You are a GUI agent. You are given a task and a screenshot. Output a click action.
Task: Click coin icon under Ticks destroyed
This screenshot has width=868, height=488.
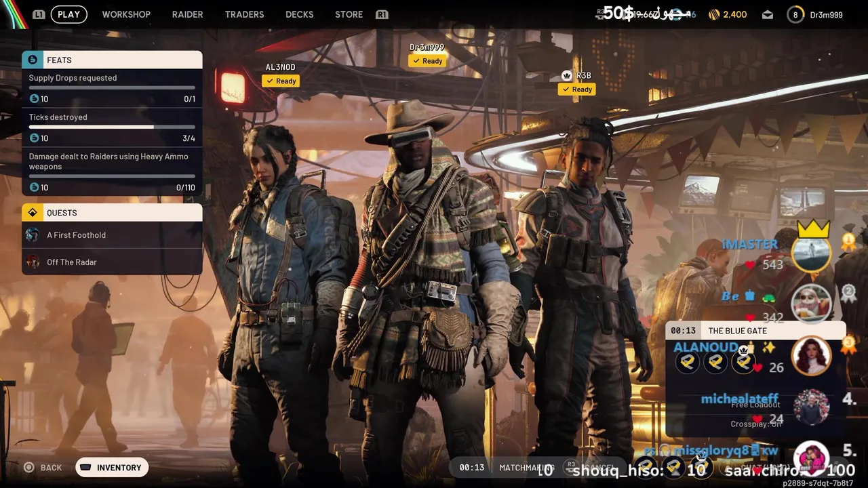[x=34, y=138]
